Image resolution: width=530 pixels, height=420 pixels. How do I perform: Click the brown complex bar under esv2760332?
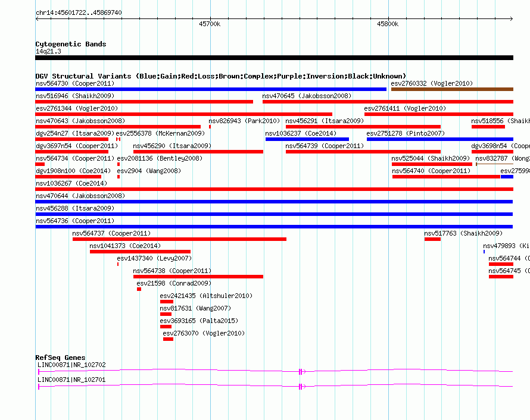tap(452, 89)
